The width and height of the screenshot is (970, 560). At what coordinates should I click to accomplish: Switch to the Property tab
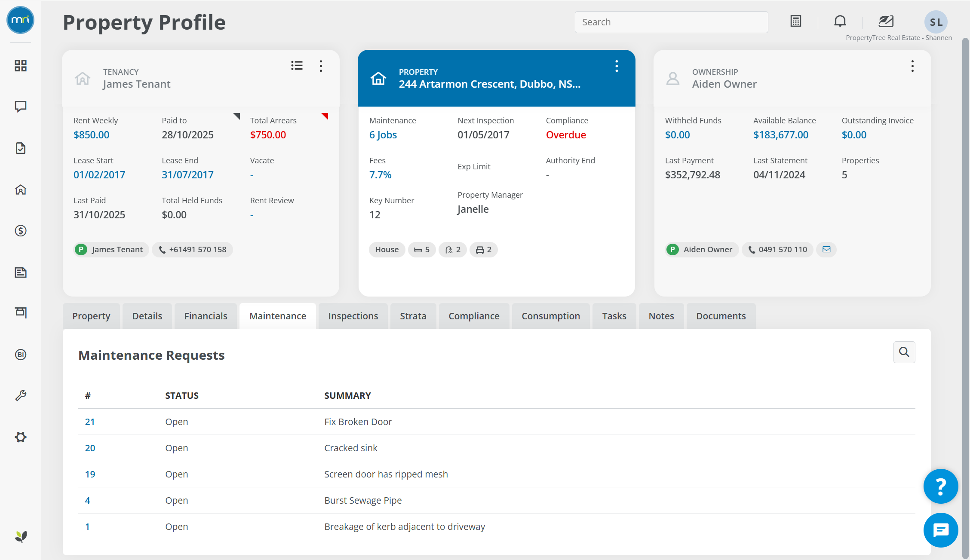91,316
